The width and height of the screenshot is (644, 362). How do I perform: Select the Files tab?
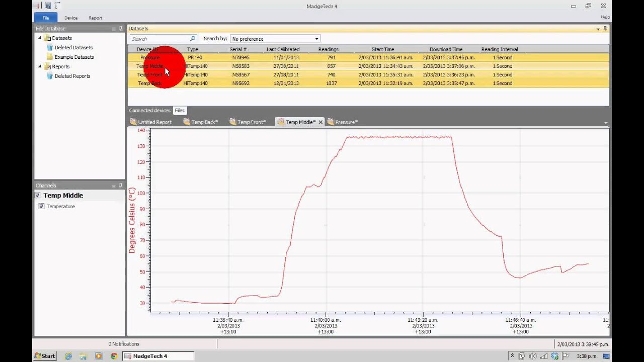point(180,111)
